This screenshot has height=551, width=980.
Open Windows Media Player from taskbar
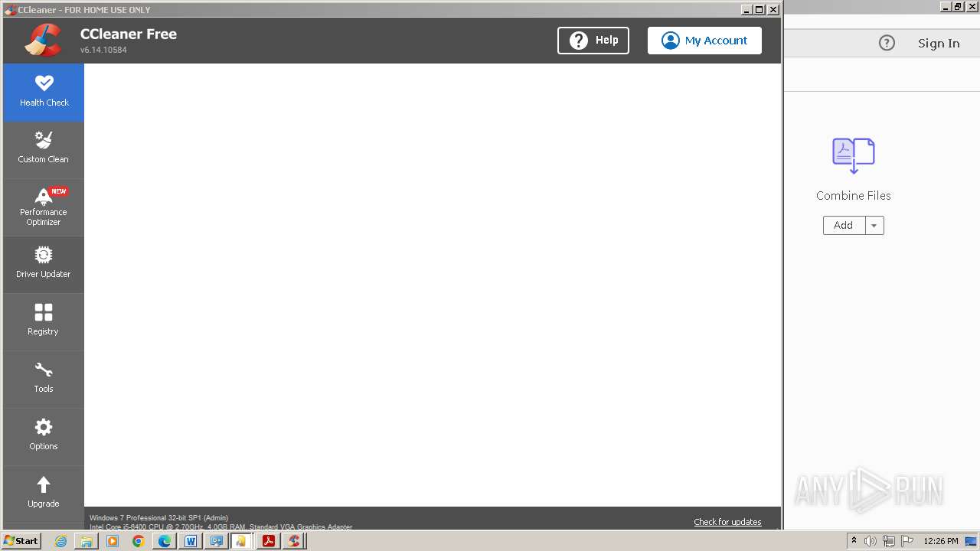113,541
